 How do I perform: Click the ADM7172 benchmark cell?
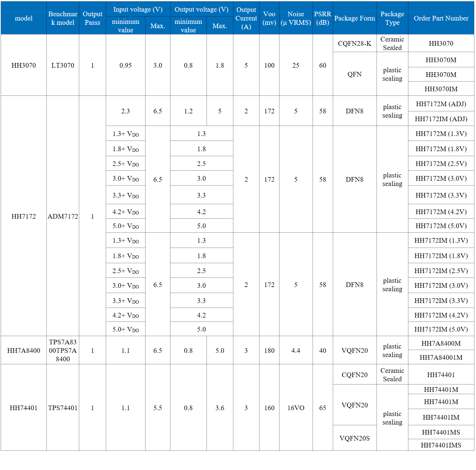(63, 216)
